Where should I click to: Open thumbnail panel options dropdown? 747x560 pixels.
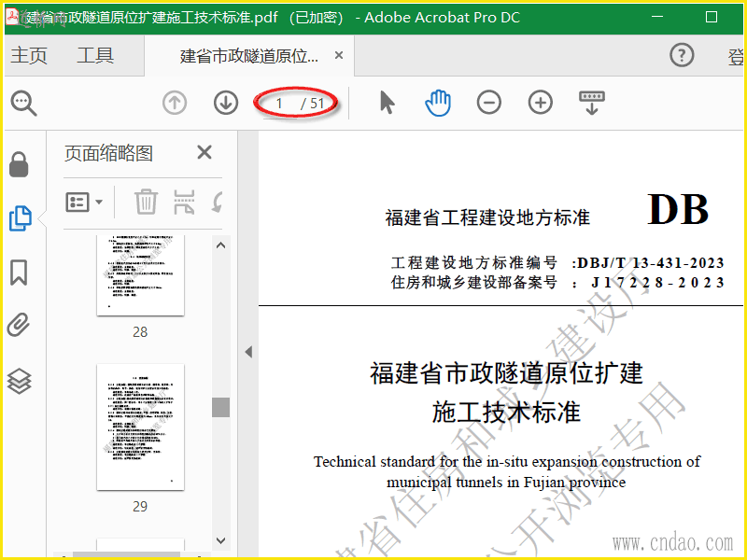[x=84, y=203]
